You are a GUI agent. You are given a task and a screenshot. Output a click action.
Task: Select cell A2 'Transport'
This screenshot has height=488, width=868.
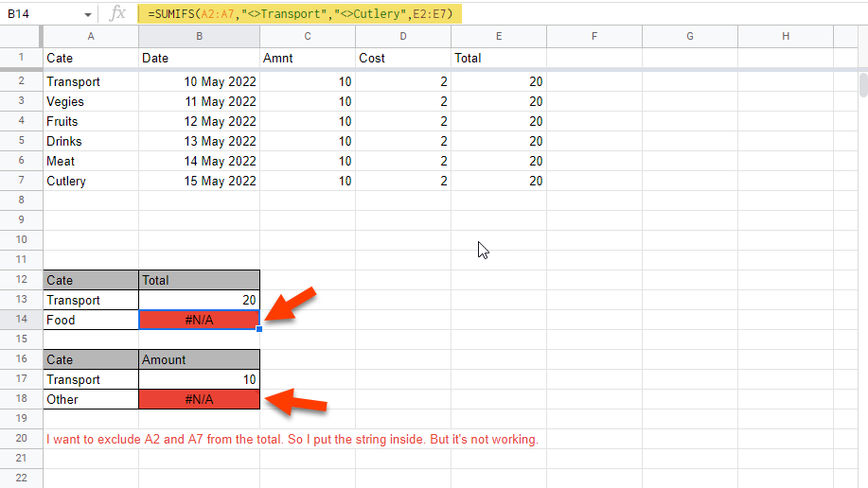coord(91,81)
